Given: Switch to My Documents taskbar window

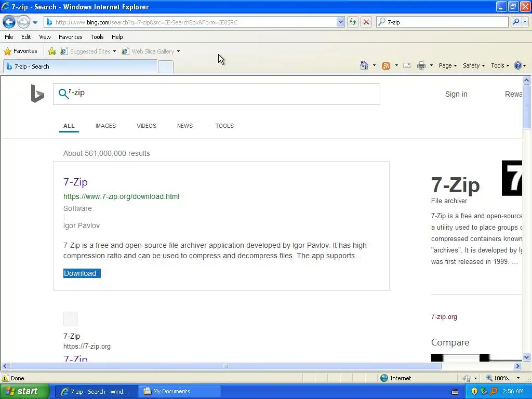Looking at the screenshot, I should click(x=179, y=392).
